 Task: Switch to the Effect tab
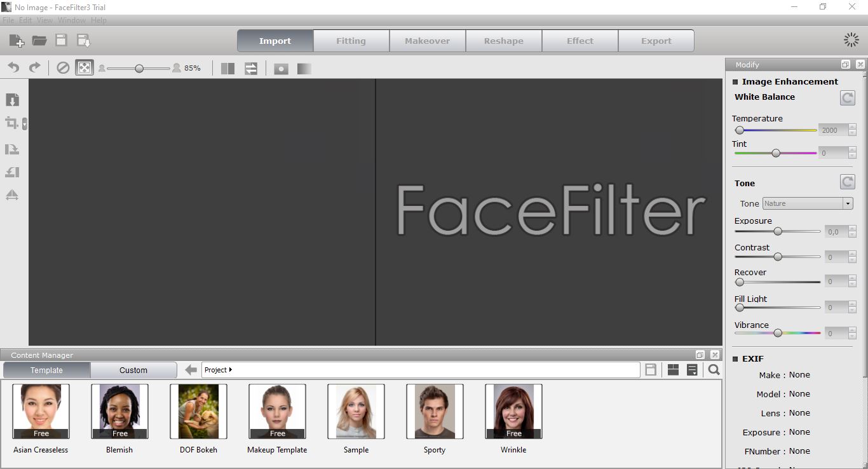[580, 41]
